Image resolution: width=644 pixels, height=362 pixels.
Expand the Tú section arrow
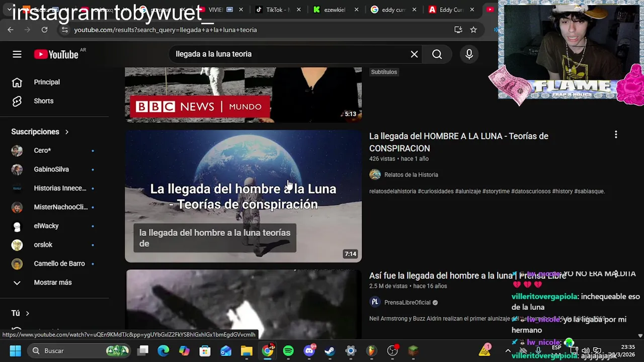point(27,313)
